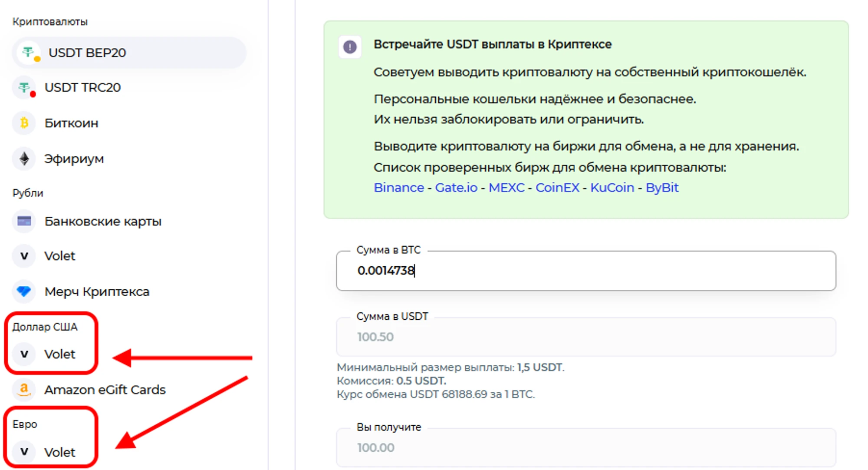Select Volet under the Рубли section
Viewport: 868px width, 470px height.
[x=60, y=256]
